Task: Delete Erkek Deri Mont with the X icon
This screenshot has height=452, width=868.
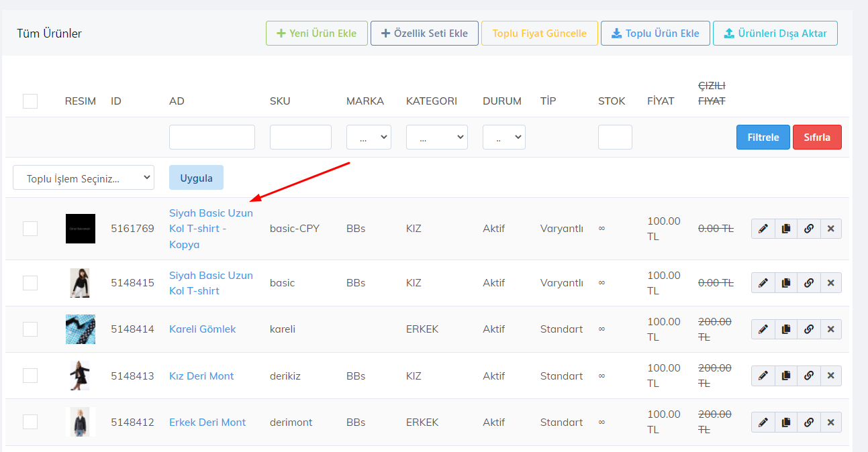Action: pyautogui.click(x=830, y=422)
